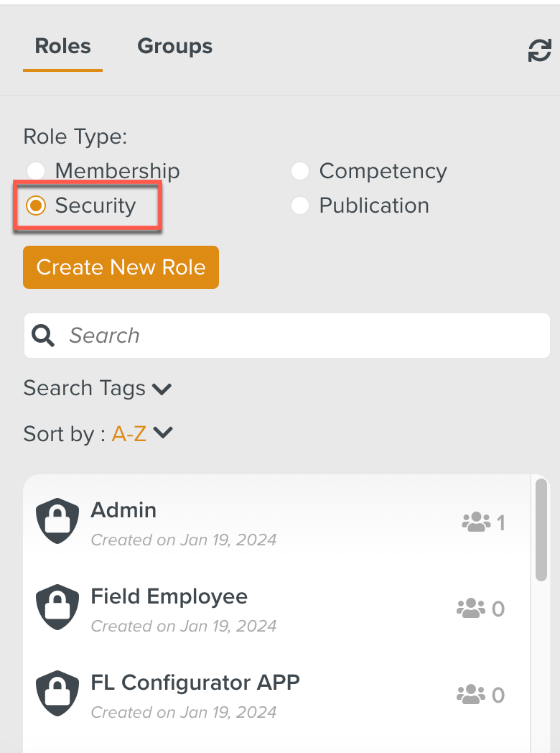Open the Admin role from the list
Screen dimensions: 560x753
123,510
